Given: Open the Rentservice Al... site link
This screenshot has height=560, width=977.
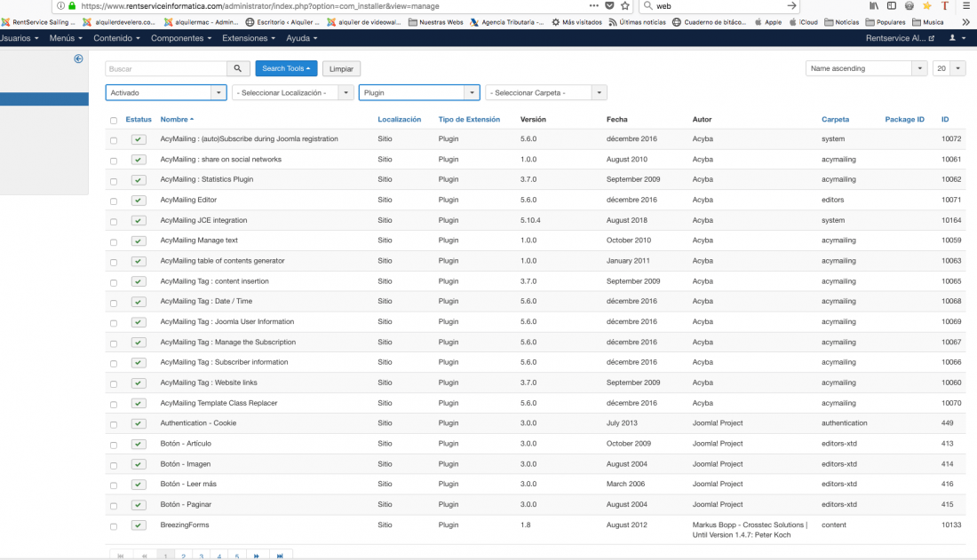Looking at the screenshot, I should click(900, 38).
